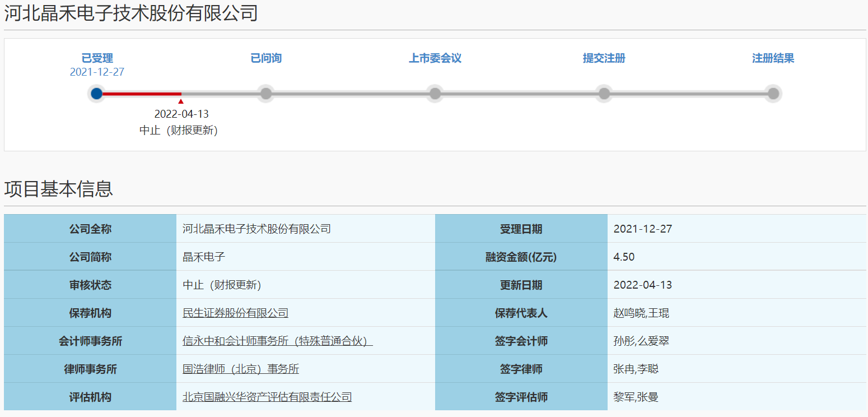Select the 已受理 stage label
The height and width of the screenshot is (417, 868).
(x=97, y=58)
